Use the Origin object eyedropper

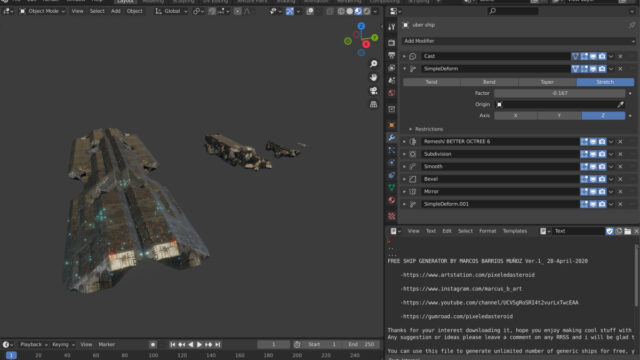620,104
